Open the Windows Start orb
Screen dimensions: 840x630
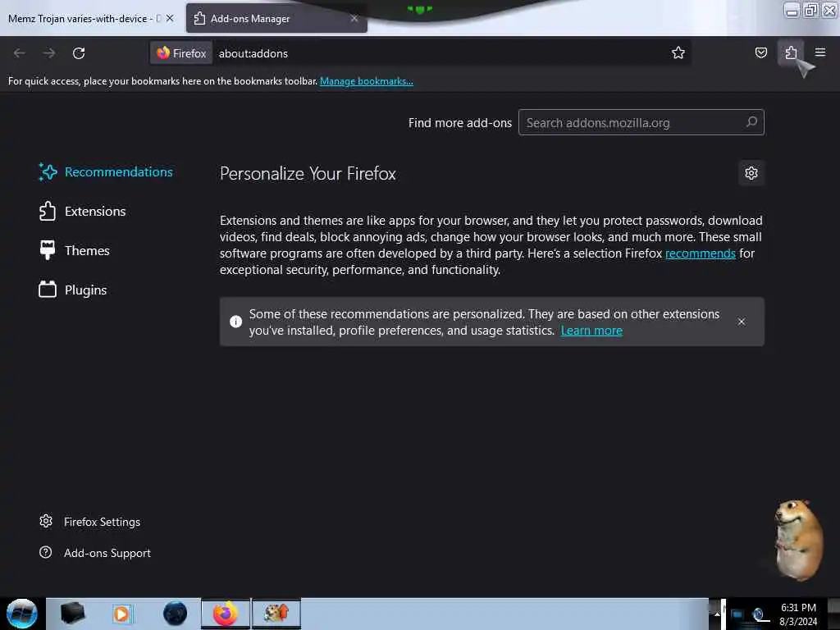pyautogui.click(x=22, y=614)
